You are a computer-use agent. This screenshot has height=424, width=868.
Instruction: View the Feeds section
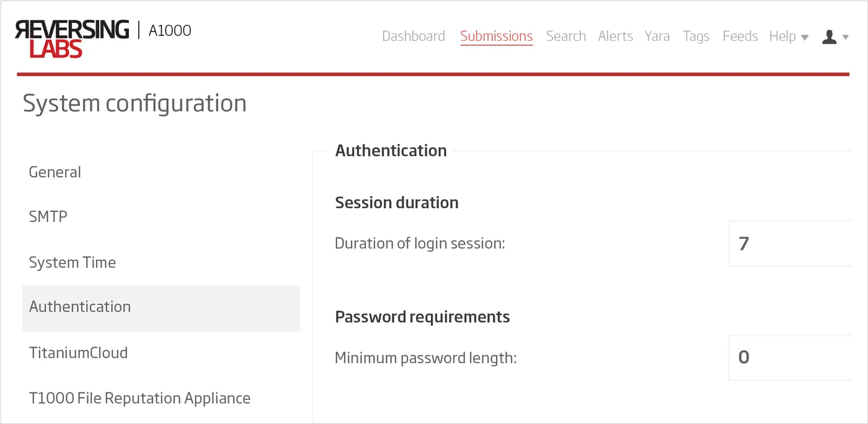[x=740, y=36]
